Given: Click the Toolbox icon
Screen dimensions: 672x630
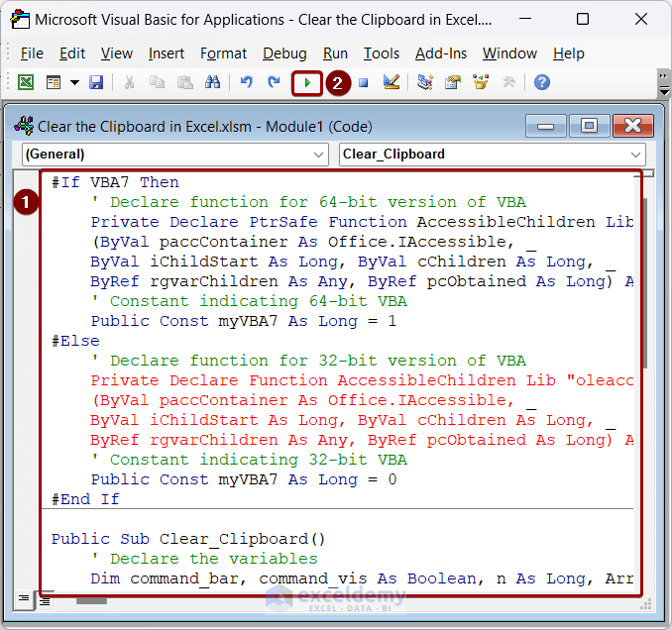Looking at the screenshot, I should (x=508, y=82).
